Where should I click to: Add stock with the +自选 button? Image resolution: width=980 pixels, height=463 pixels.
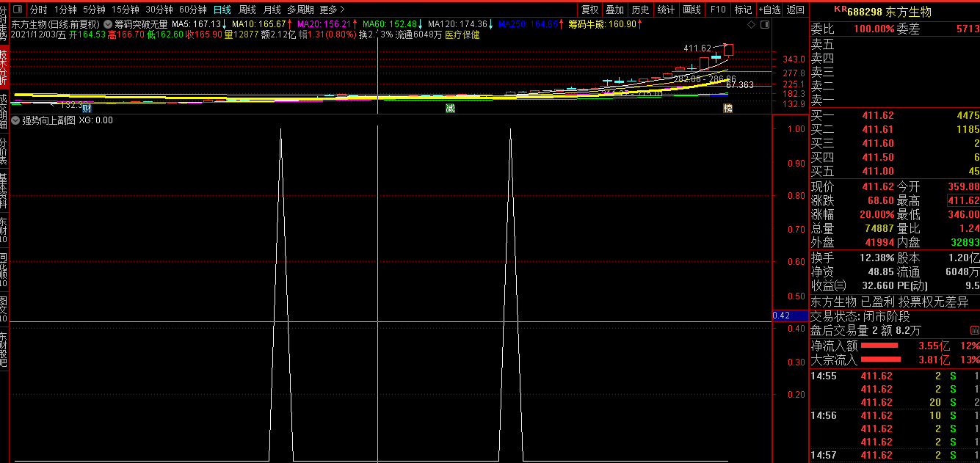click(769, 10)
